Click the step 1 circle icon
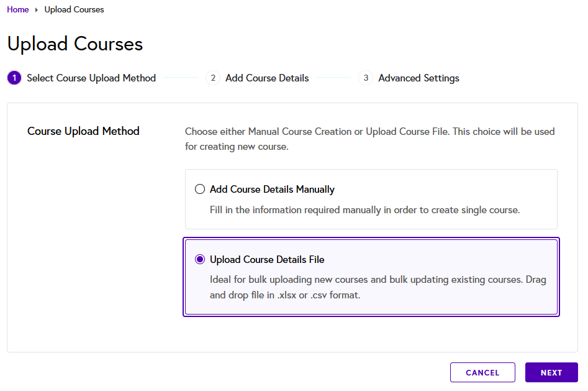 pyautogui.click(x=14, y=78)
